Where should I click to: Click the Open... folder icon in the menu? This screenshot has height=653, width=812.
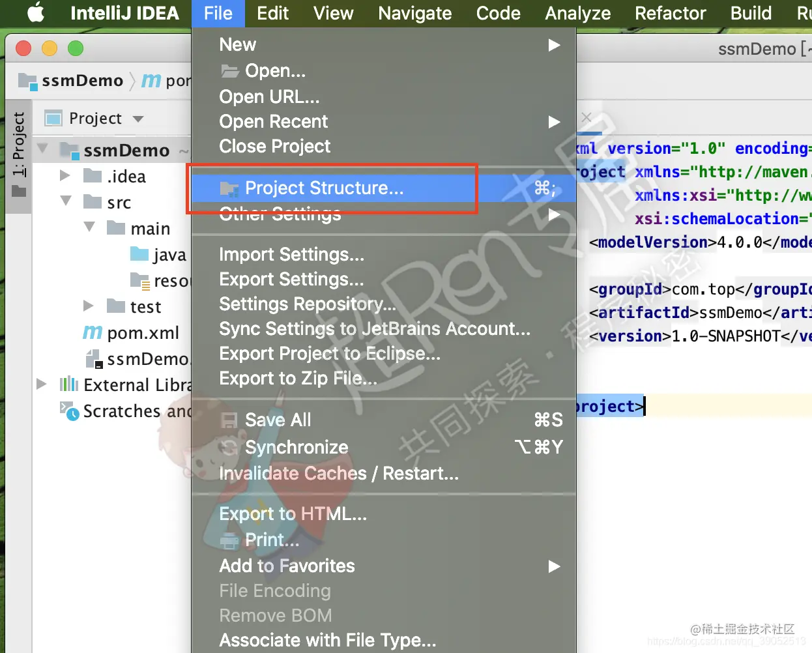(229, 70)
